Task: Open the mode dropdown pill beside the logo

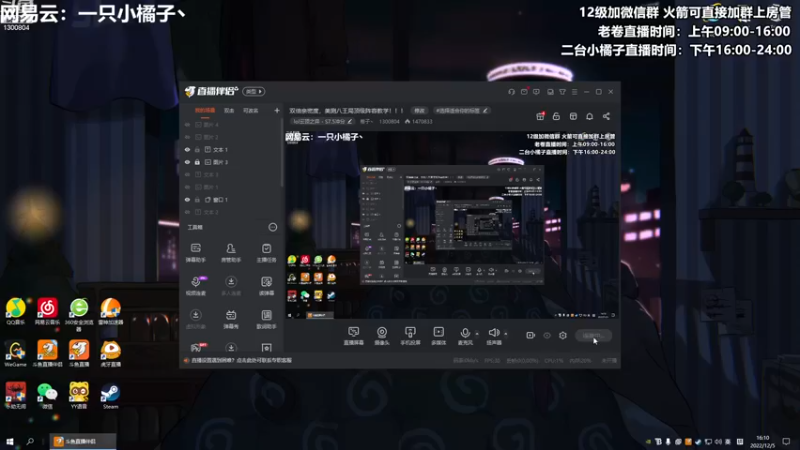Action: point(254,91)
